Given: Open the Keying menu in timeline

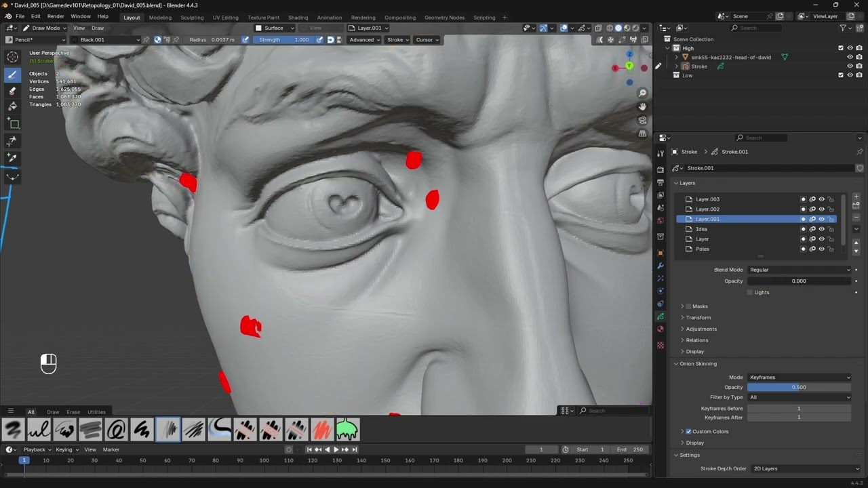Looking at the screenshot, I should pyautogui.click(x=66, y=449).
